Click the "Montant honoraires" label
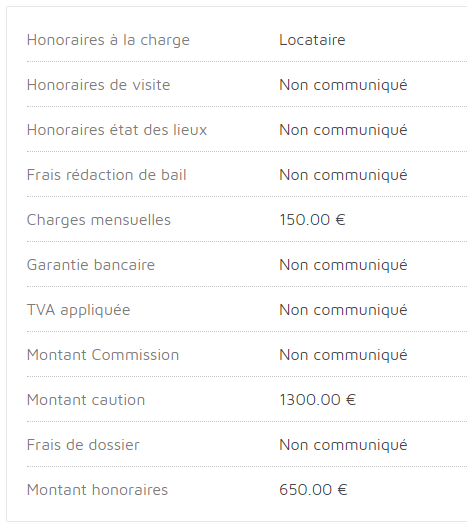The image size is (467, 532). [97, 490]
